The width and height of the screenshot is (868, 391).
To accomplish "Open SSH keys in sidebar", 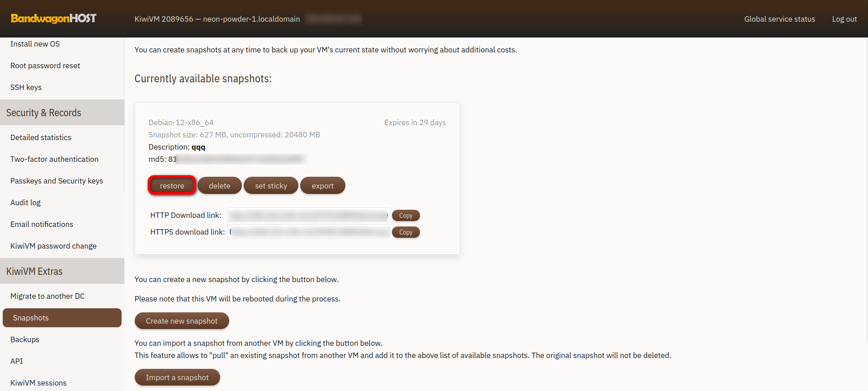I will point(26,87).
